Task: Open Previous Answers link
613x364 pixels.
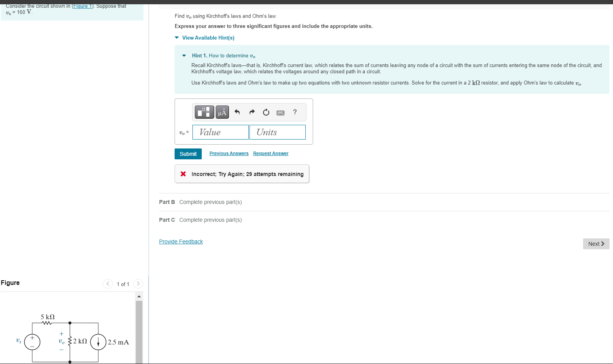Action: click(229, 154)
